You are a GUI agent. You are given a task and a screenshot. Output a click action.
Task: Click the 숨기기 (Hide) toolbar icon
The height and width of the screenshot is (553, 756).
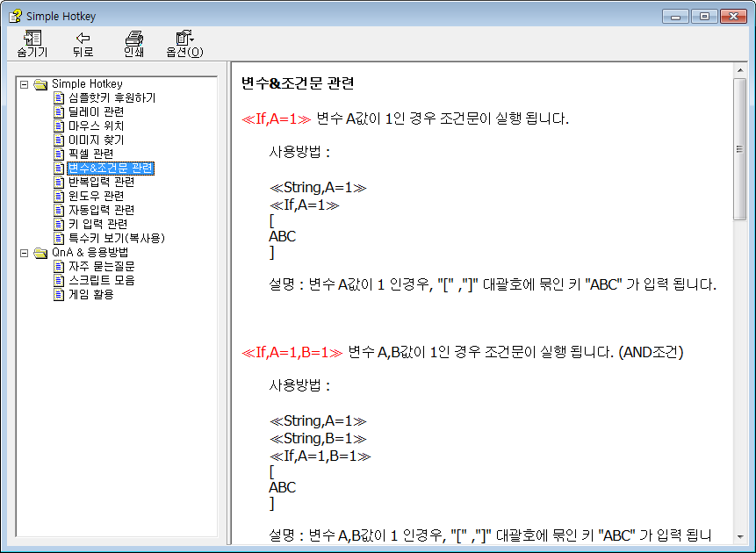click(x=32, y=38)
